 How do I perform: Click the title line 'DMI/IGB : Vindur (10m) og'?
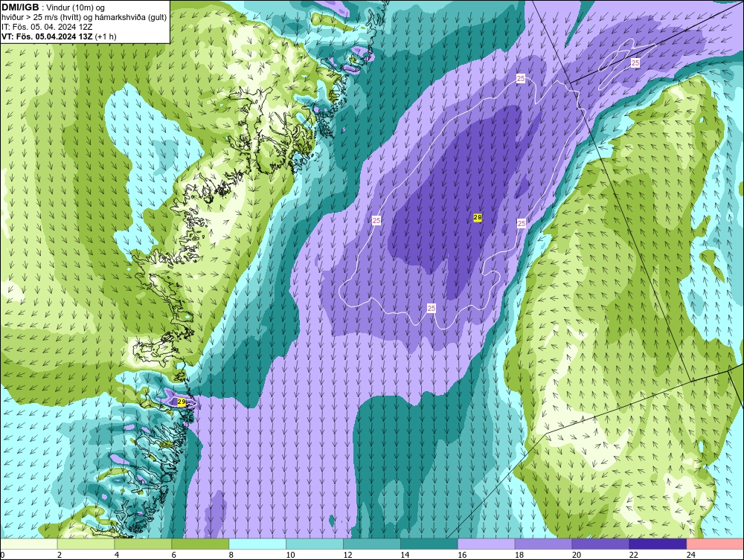[54, 7]
